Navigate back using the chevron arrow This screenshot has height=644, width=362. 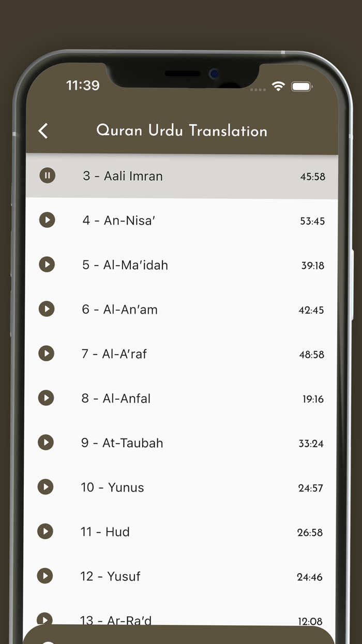(x=43, y=131)
